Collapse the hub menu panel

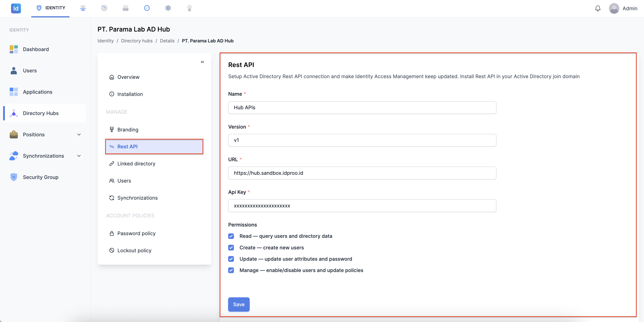click(x=202, y=62)
